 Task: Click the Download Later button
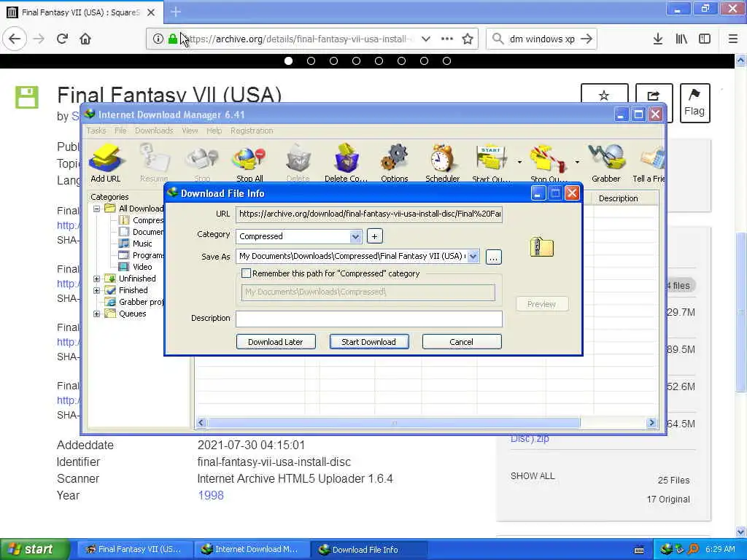[x=275, y=342]
